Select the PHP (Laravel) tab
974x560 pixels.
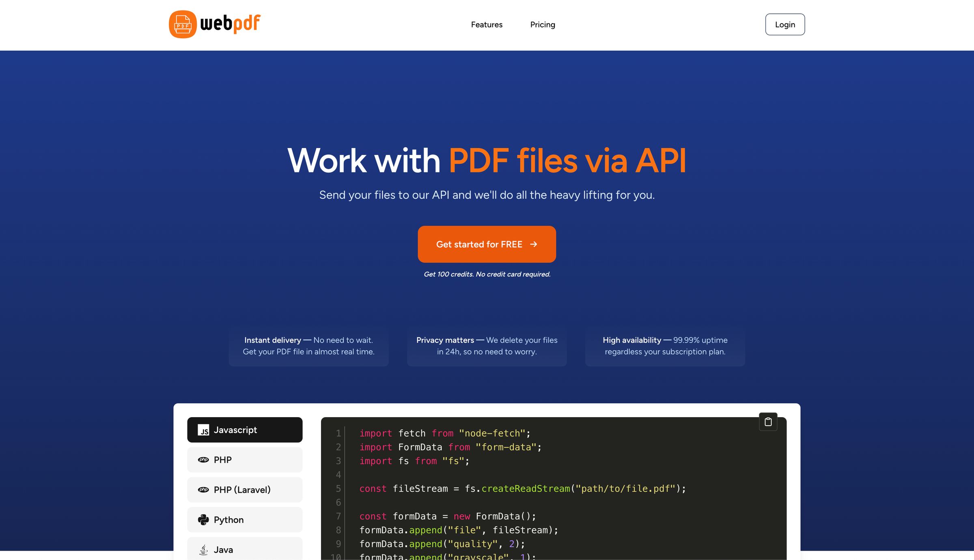click(244, 490)
